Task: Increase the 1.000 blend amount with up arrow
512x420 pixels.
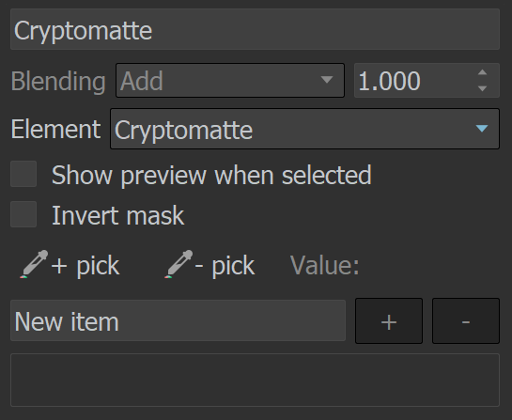Action: click(482, 73)
